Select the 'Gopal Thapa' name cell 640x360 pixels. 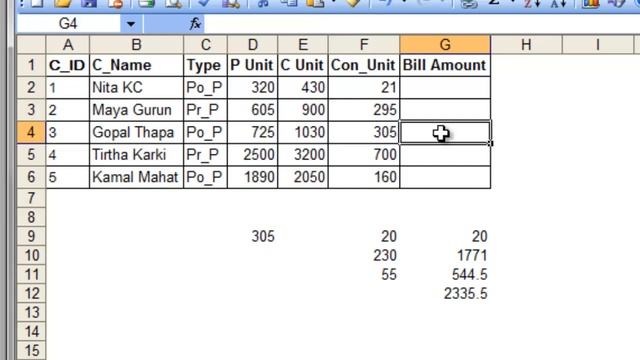click(136, 132)
